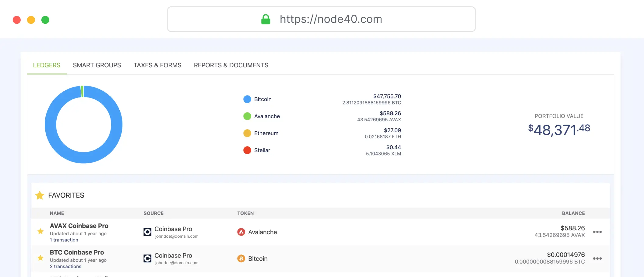Click the red Avalanche token icon
The image size is (644, 277).
tap(241, 232)
